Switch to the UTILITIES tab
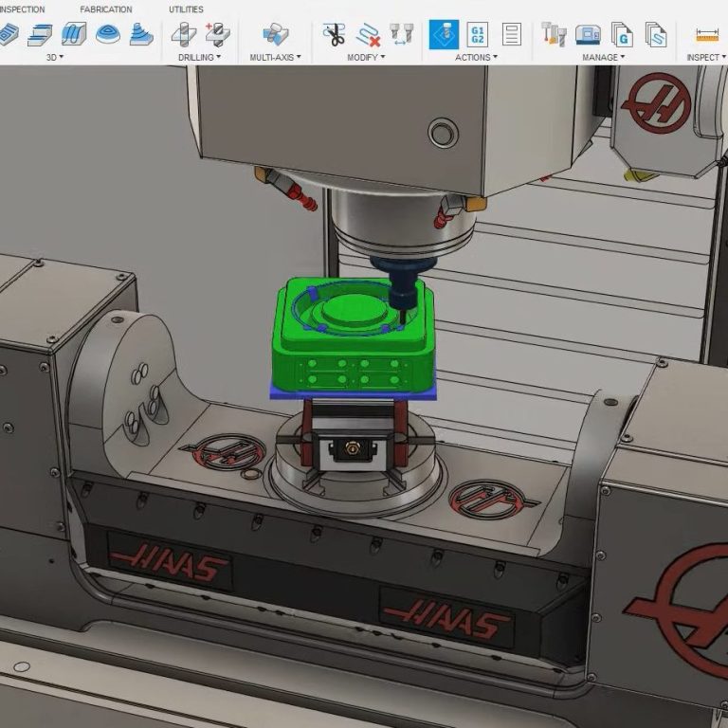The image size is (728, 728). tap(186, 9)
